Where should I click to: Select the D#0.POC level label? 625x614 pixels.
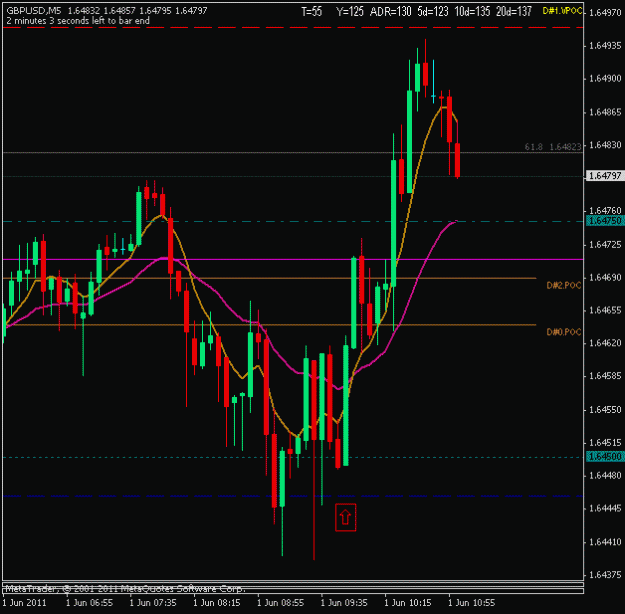[564, 332]
